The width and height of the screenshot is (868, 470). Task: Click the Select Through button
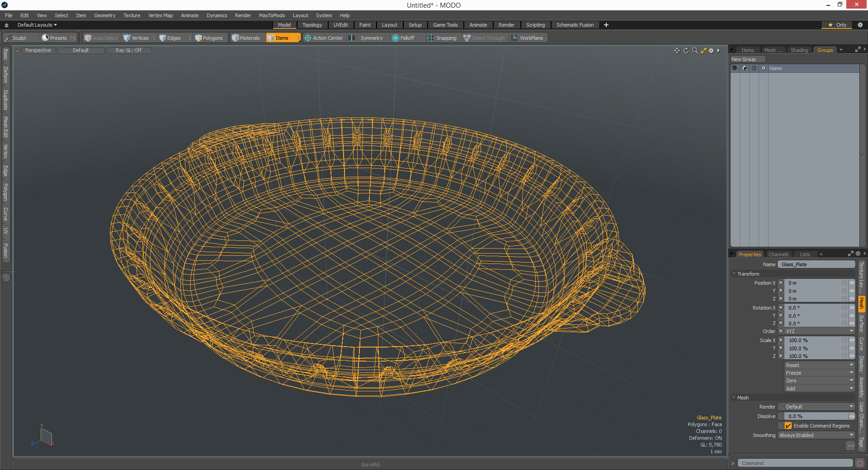point(484,38)
